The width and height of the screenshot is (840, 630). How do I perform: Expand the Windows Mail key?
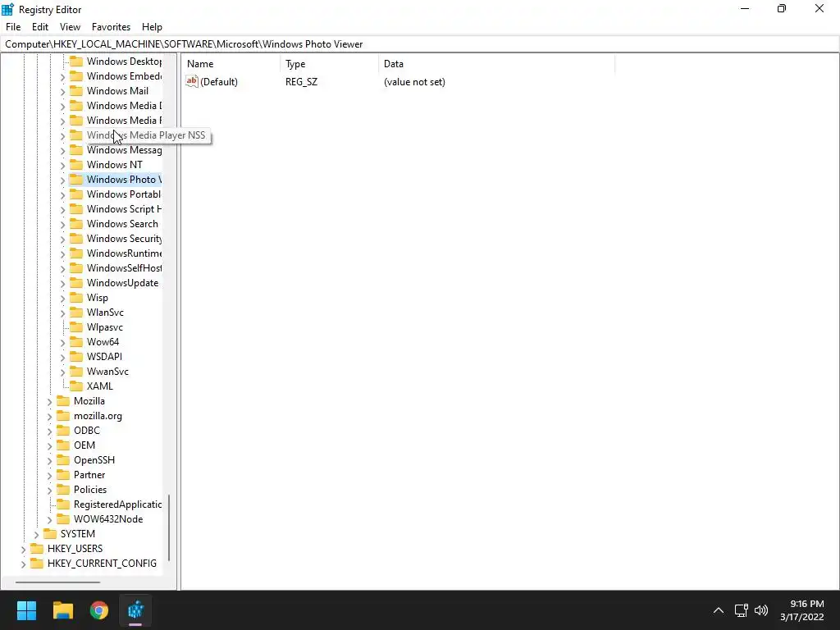coord(62,92)
